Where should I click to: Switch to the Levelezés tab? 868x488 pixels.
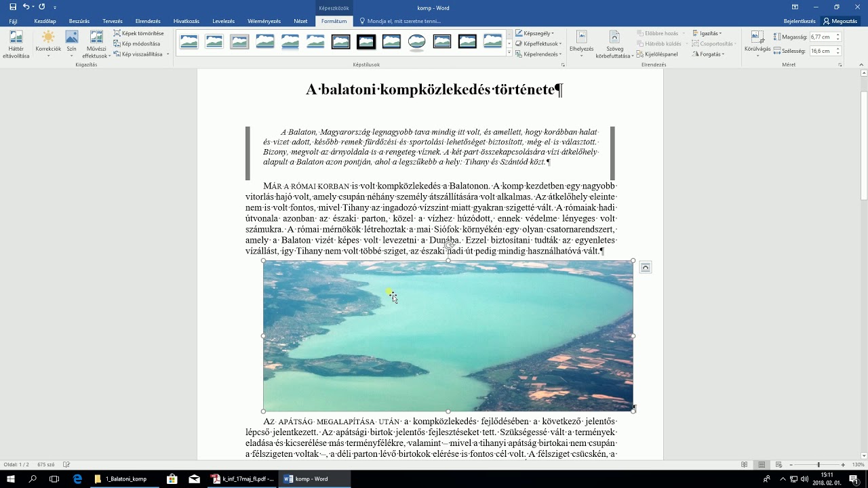223,21
